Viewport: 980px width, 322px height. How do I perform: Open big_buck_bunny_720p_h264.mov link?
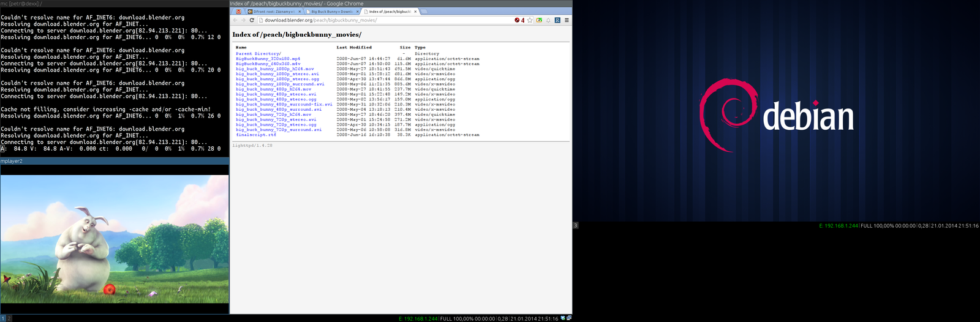(x=273, y=114)
